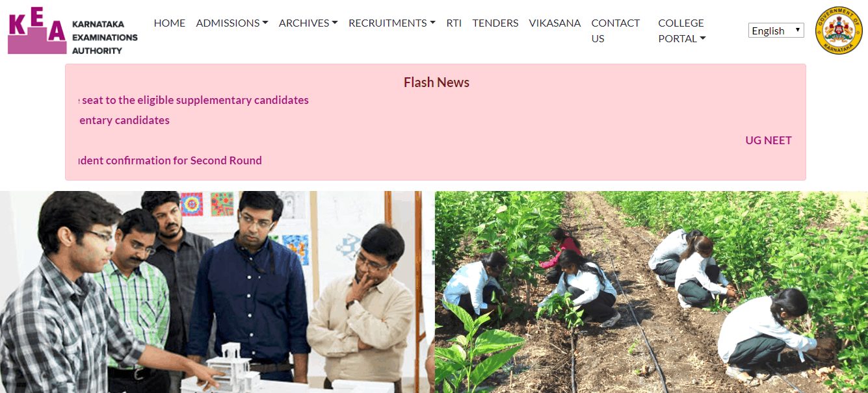Screen dimensions: 868x393
Task: Expand the RECRUITMENTS dropdown menu
Action: coord(392,23)
